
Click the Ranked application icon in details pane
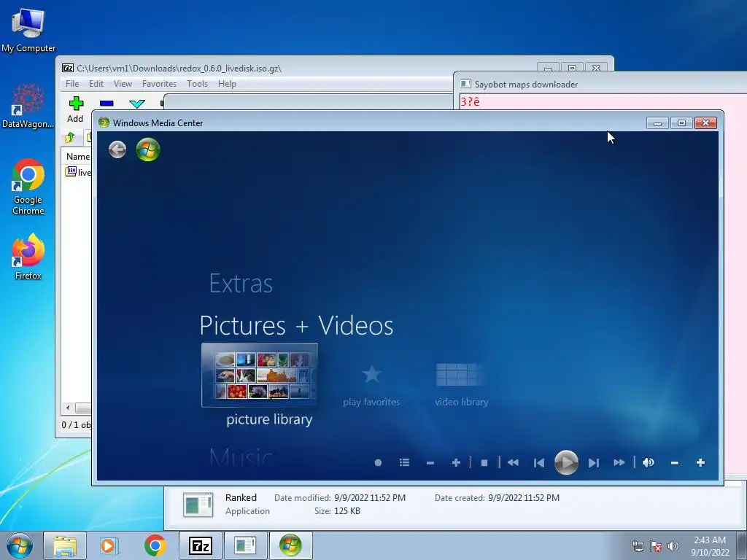(x=198, y=505)
